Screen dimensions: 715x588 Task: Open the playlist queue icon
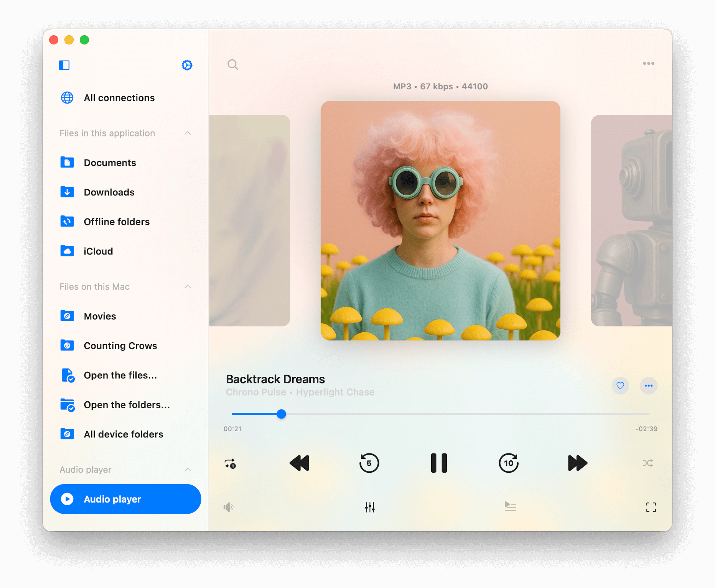click(x=510, y=507)
